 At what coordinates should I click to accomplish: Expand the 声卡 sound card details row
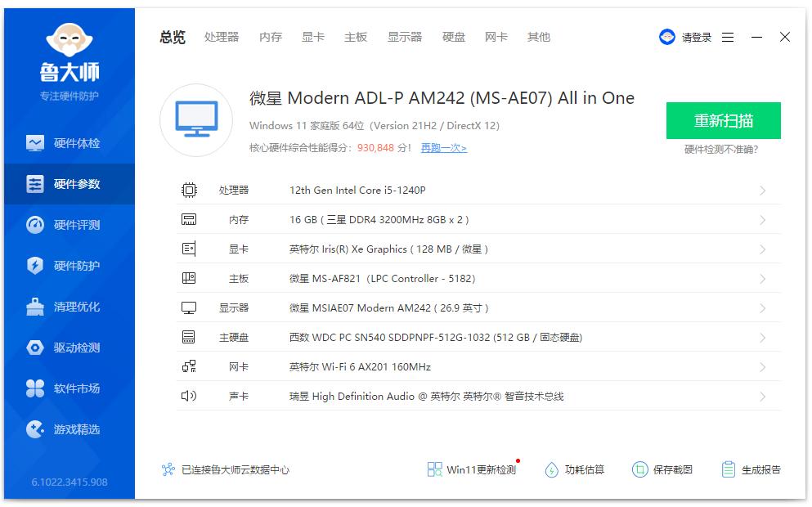point(474,396)
